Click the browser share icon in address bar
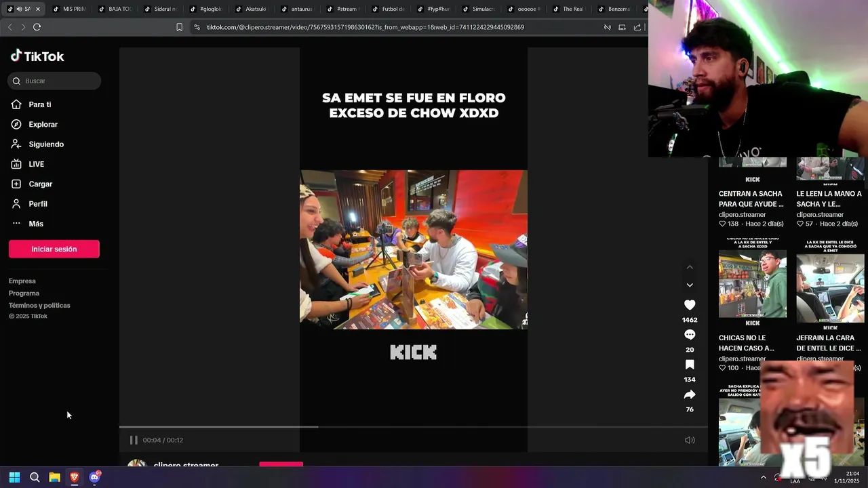 click(x=637, y=27)
